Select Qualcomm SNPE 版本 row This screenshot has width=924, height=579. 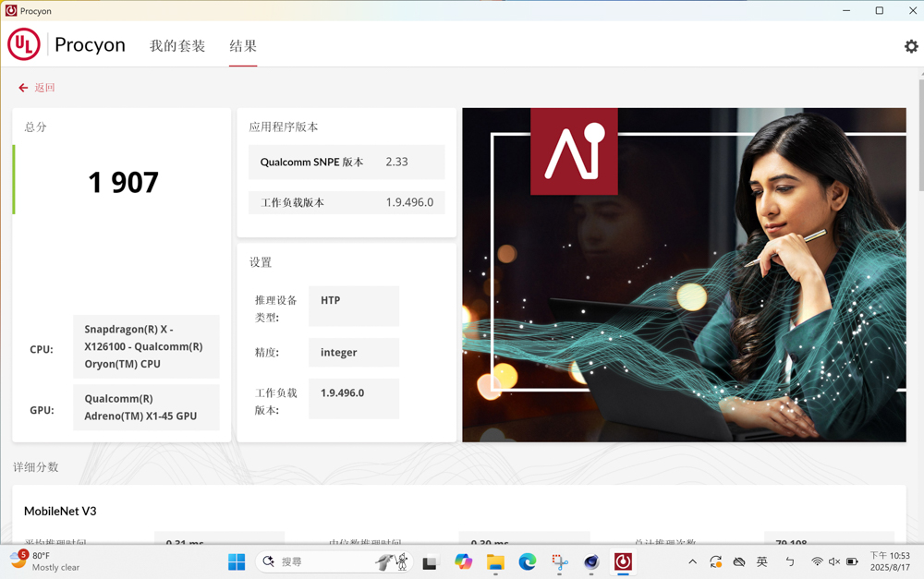[346, 162]
